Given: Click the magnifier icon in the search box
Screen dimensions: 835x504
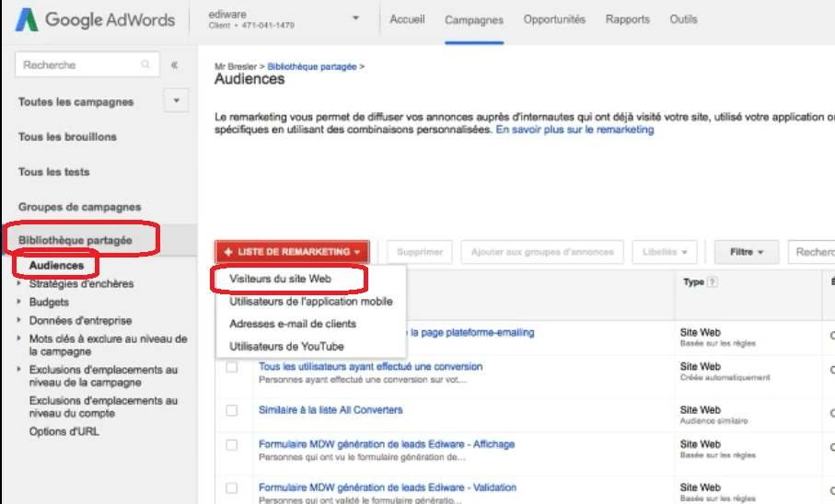Looking at the screenshot, I should [145, 65].
